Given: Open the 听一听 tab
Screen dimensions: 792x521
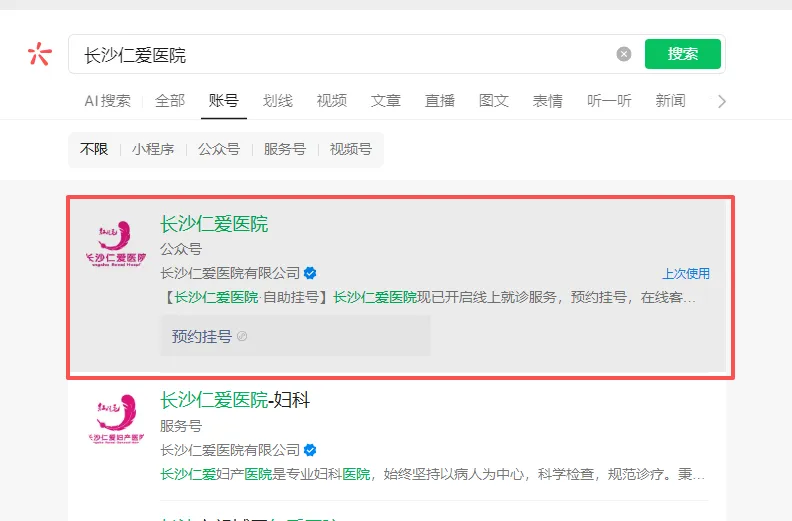Looking at the screenshot, I should coord(609,101).
